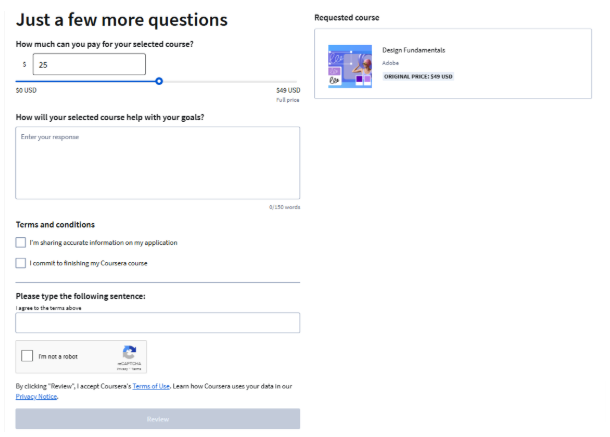This screenshot has width=610, height=437.
Task: Click the agreement sentence input field
Action: pos(158,323)
